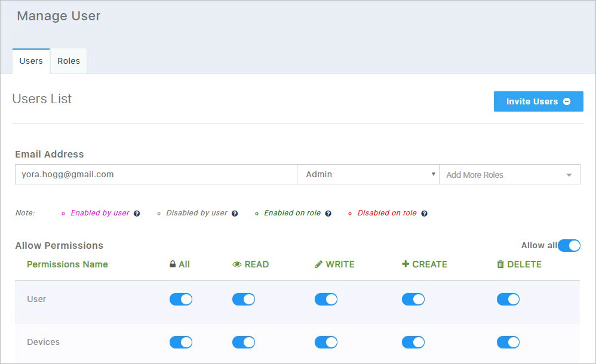Toggle User READ permission switch
The height and width of the screenshot is (364, 596).
coord(244,300)
